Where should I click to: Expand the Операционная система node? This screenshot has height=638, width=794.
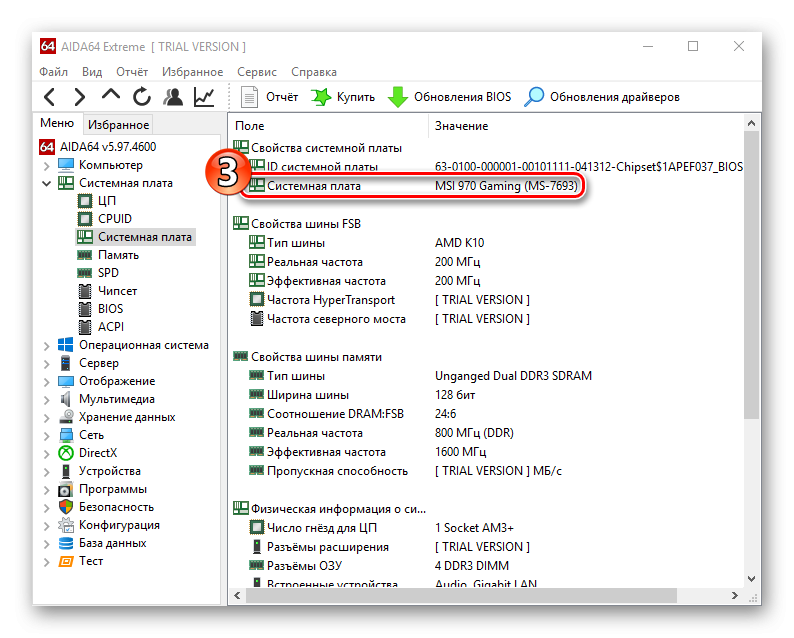46,346
